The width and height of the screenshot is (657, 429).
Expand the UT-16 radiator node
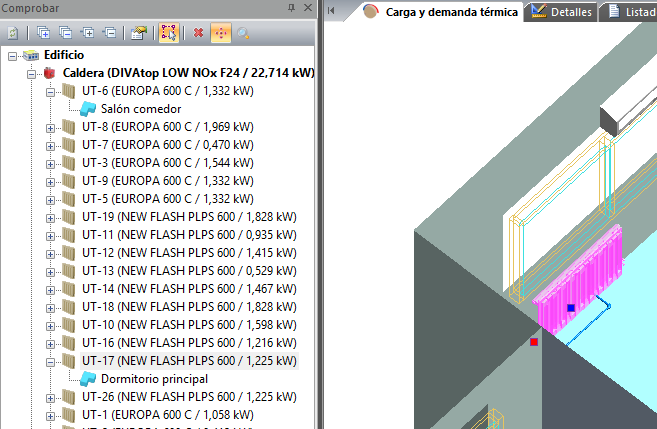pos(50,344)
